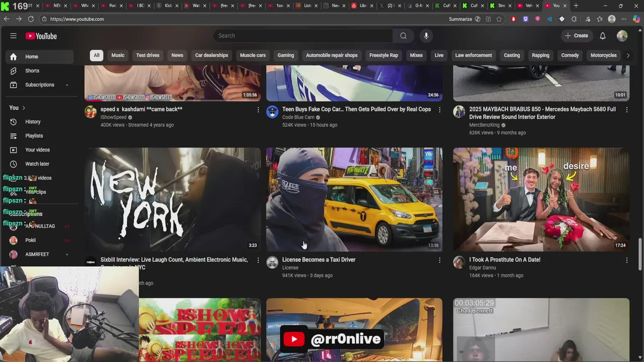Viewport: 644px width, 362px height.
Task: Open the New York Sixbill thumbnail
Action: (x=173, y=200)
